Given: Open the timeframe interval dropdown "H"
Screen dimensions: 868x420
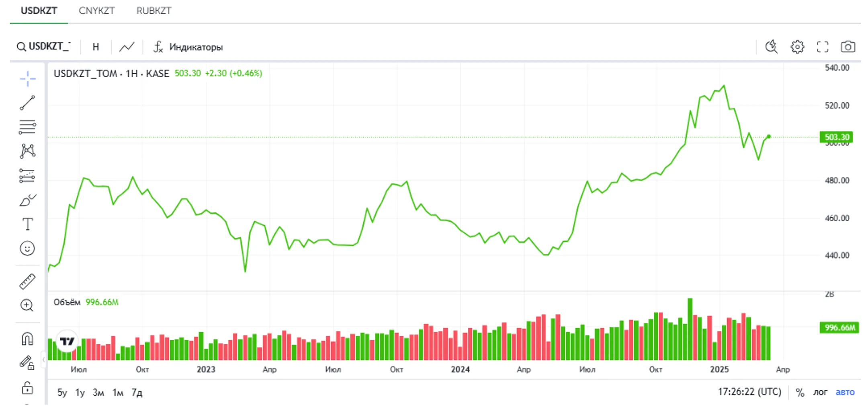Looking at the screenshot, I should click(96, 47).
